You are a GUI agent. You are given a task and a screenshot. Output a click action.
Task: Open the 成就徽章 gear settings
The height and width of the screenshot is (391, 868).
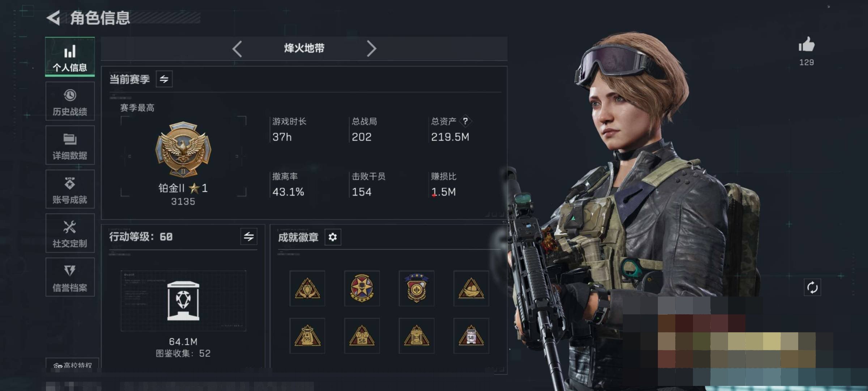(333, 237)
